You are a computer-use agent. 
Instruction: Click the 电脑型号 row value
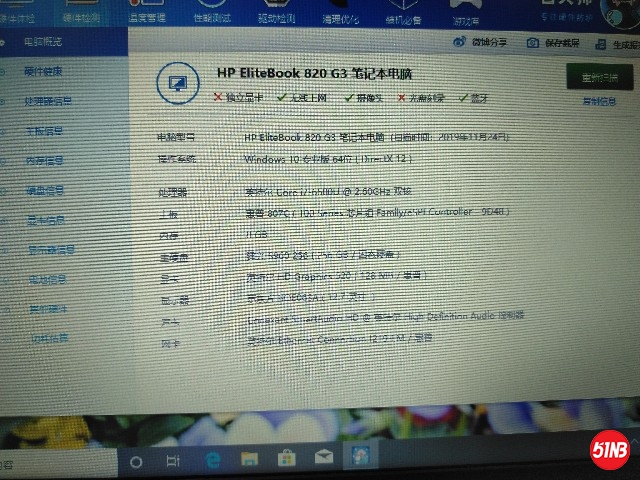click(x=376, y=137)
